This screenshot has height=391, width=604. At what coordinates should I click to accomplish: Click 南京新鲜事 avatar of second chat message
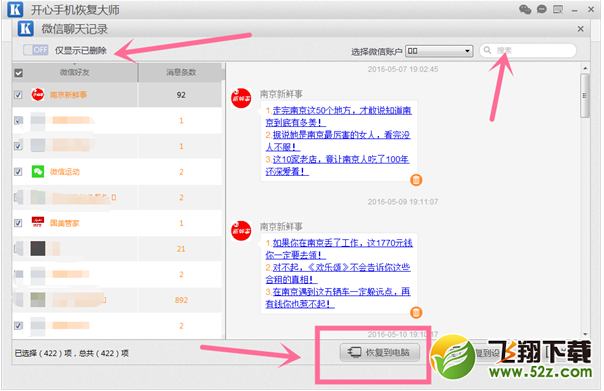[241, 231]
